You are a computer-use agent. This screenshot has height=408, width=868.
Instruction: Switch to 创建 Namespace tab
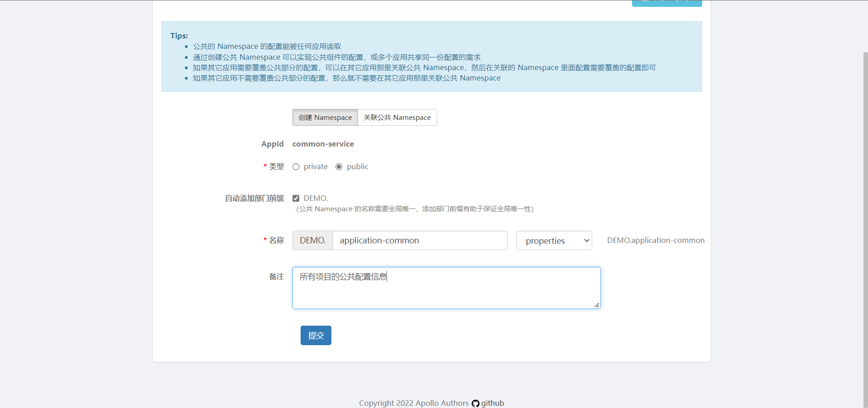[x=325, y=118]
